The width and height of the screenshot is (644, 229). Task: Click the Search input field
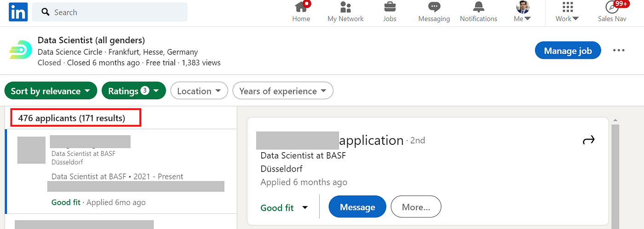(109, 12)
